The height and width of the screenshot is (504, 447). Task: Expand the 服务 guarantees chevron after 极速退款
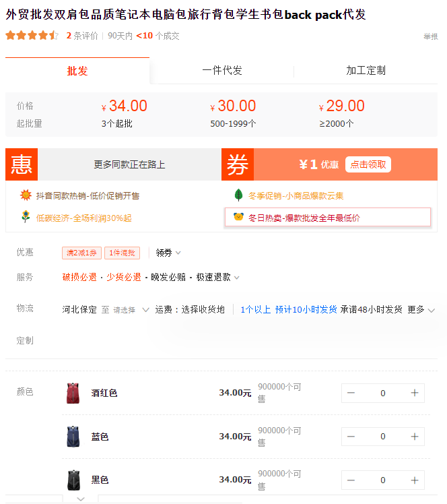tap(237, 278)
